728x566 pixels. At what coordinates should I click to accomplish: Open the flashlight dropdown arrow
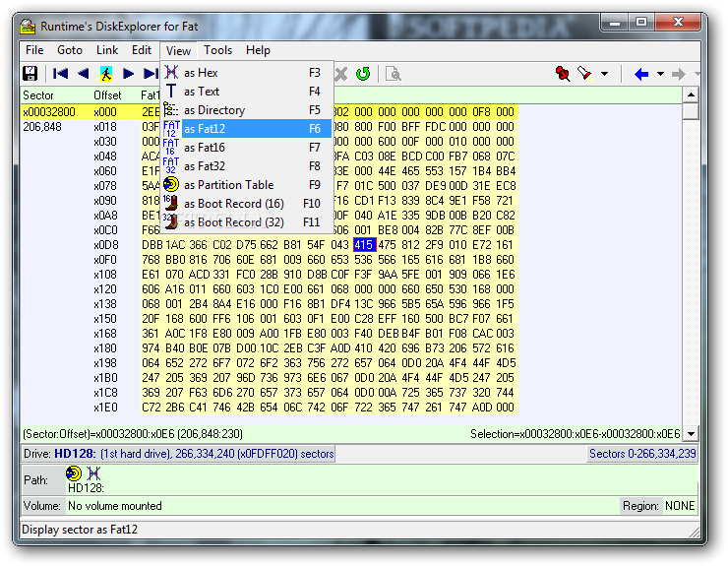(x=604, y=74)
